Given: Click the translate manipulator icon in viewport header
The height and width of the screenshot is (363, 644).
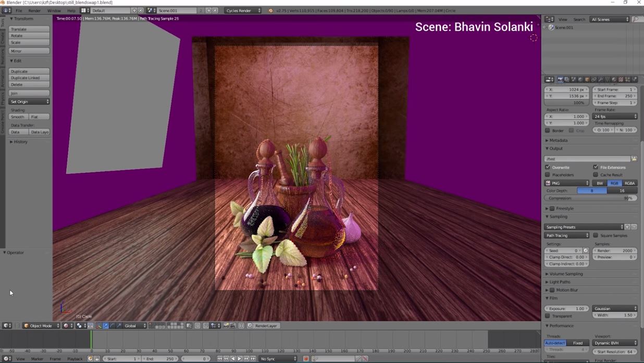Looking at the screenshot, I should [x=105, y=326].
